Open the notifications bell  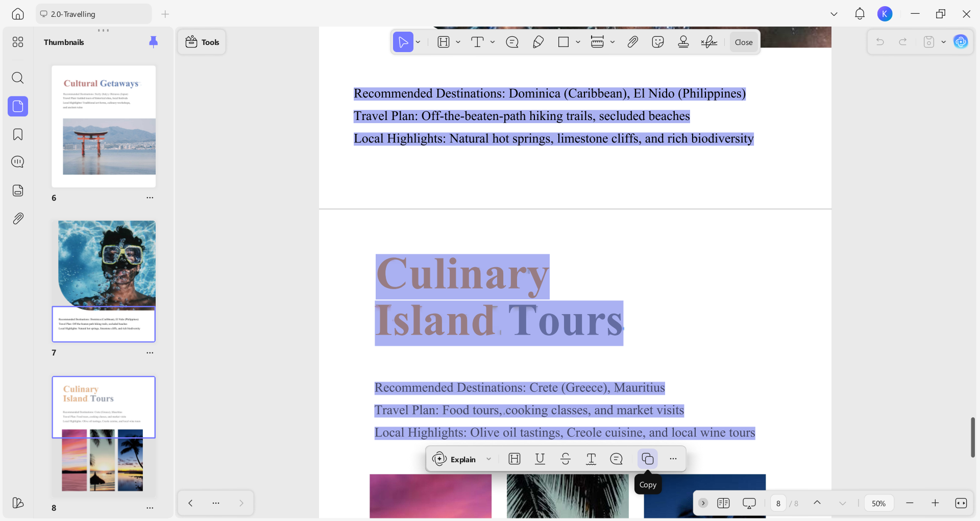(x=860, y=14)
